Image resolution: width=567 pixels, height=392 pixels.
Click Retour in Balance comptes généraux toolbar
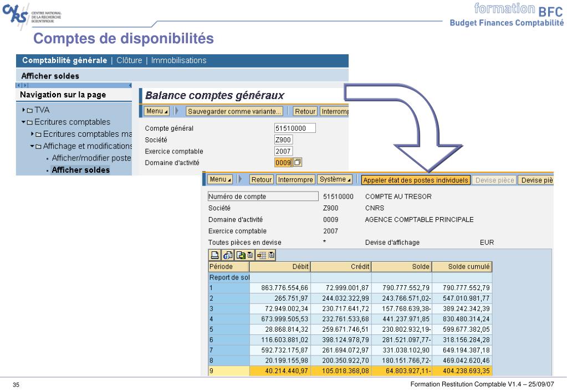[305, 111]
